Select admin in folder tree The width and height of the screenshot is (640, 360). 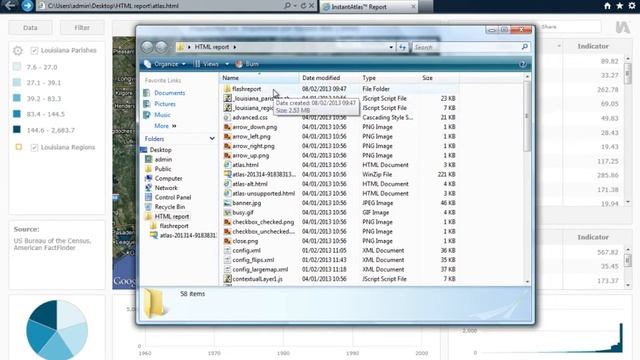click(x=163, y=160)
